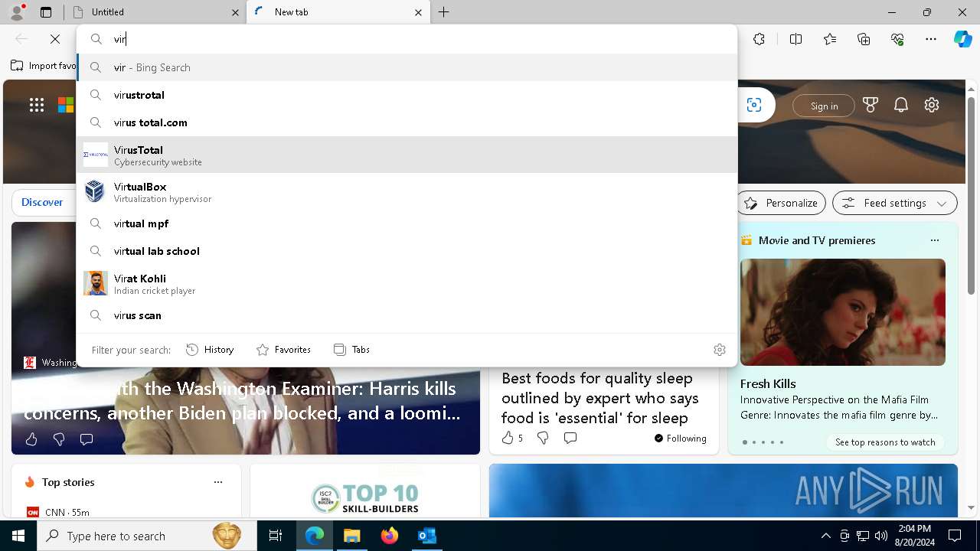Click the page vertical scrollbar
Viewport: 980px width, 551px height.
click(971, 196)
